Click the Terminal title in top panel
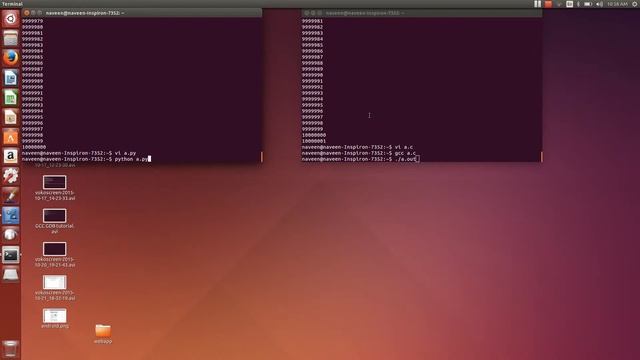This screenshot has height=360, width=640. click(12, 4)
